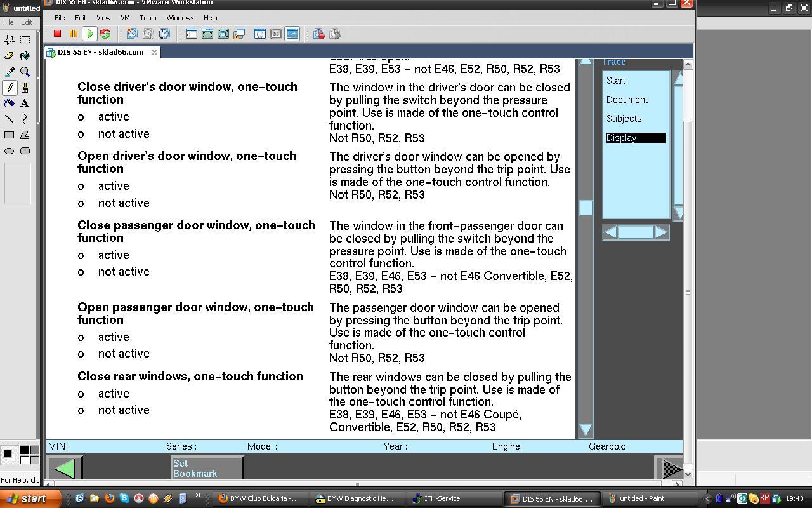812x508 pixels.
Task: Open the Paint File menu
Action: (x=8, y=22)
